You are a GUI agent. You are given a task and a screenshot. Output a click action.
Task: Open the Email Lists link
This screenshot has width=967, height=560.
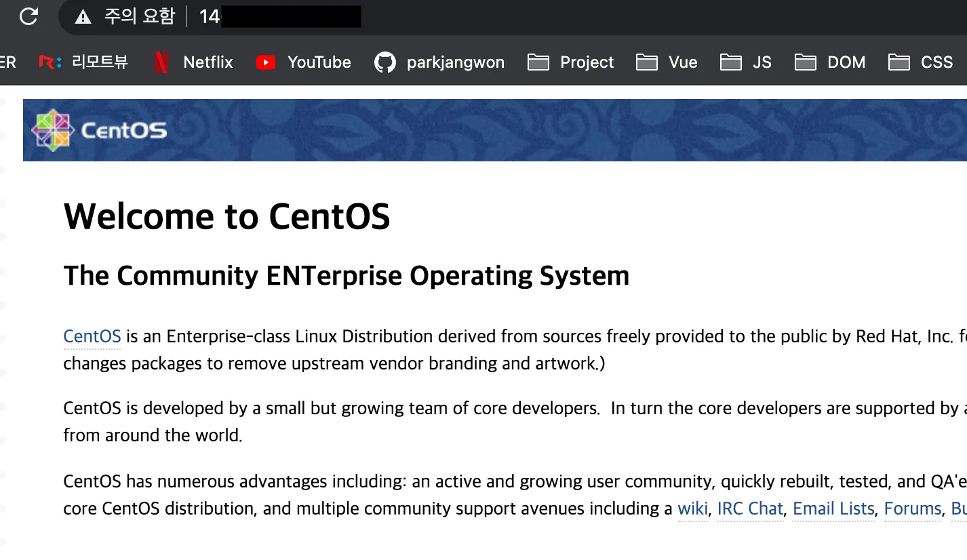point(833,508)
